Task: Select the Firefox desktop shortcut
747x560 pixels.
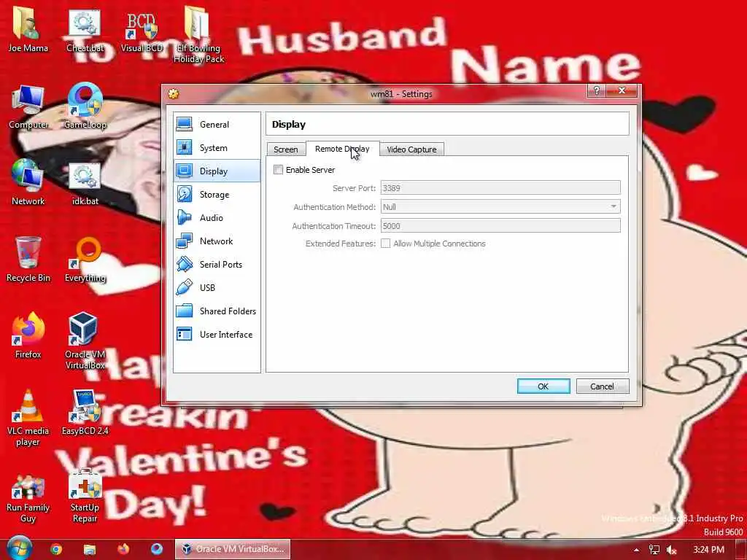Action: [x=28, y=335]
